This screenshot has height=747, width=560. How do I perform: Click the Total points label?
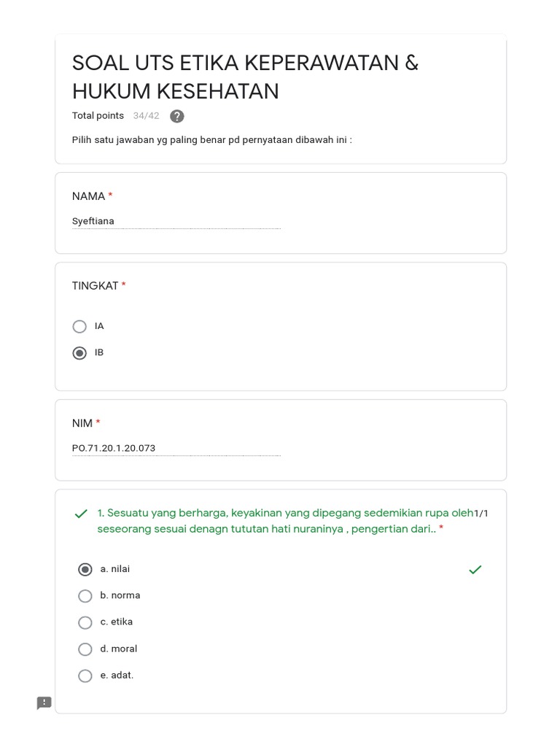tap(98, 116)
